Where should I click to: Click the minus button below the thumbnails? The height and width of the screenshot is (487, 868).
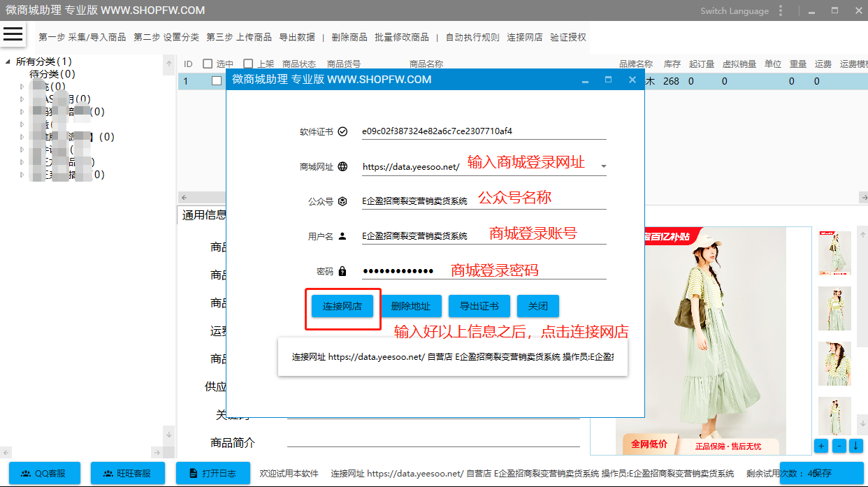(839, 445)
